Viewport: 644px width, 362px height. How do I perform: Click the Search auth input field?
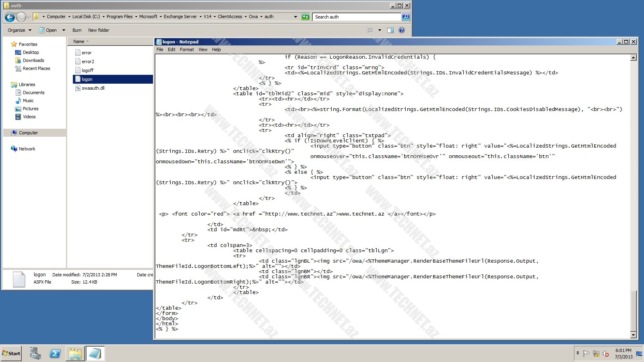pyautogui.click(x=356, y=17)
